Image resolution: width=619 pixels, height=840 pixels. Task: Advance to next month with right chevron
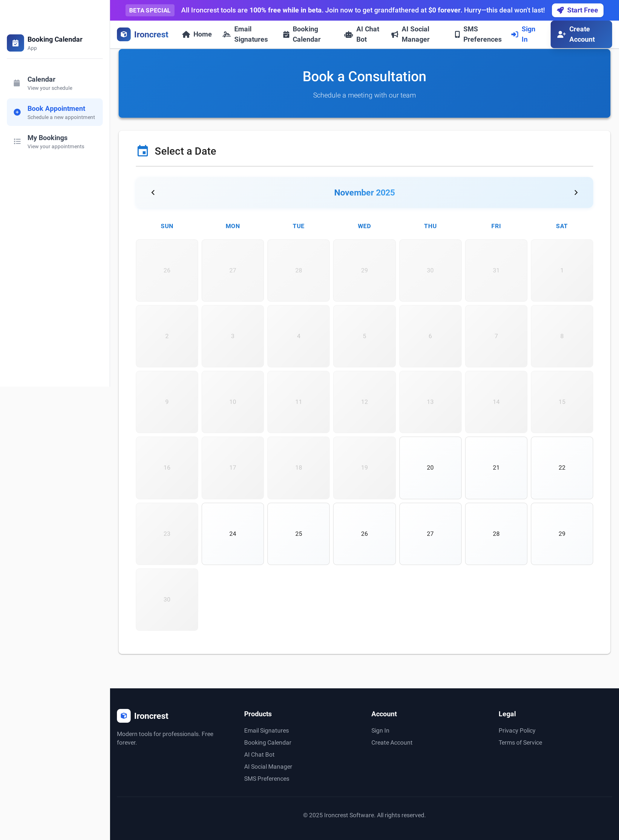pyautogui.click(x=576, y=192)
